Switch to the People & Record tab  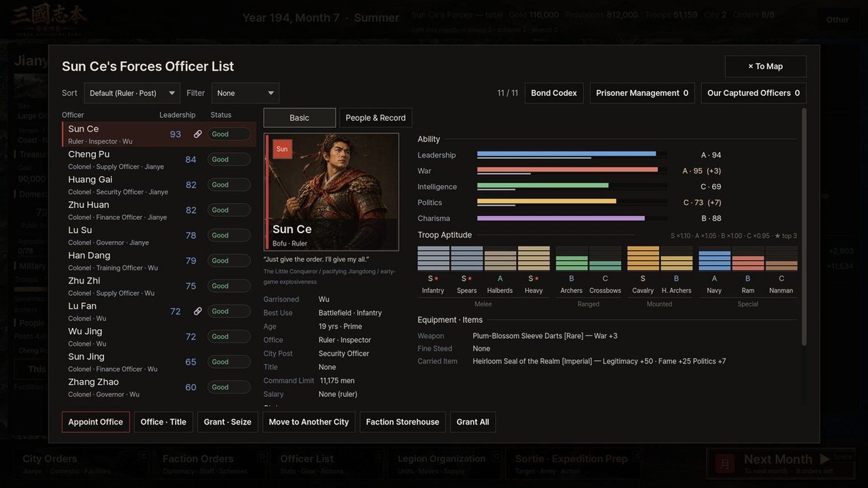[x=375, y=117]
